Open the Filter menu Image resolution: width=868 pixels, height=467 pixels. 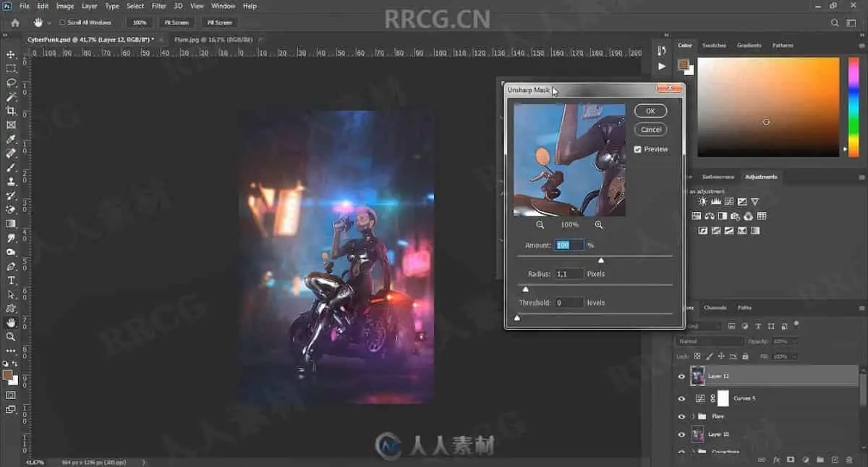click(159, 6)
